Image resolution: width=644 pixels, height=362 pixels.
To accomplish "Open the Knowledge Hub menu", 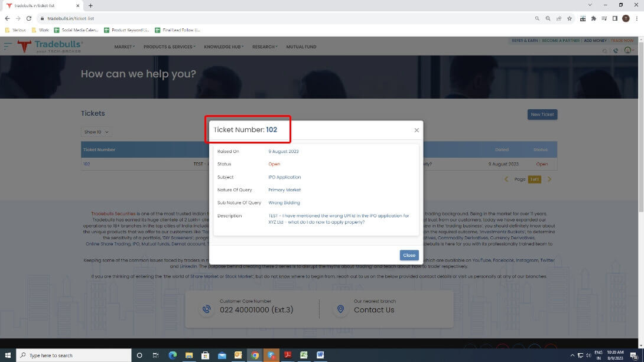I will 223,47.
